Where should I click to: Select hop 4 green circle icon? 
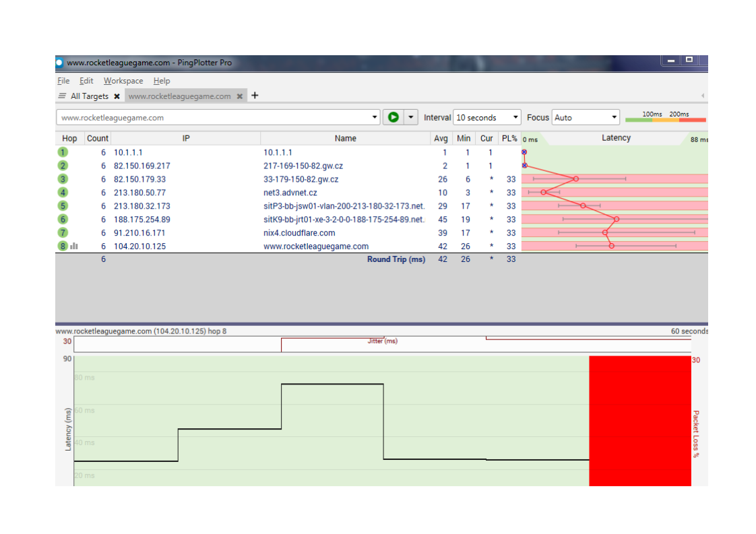pos(63,193)
